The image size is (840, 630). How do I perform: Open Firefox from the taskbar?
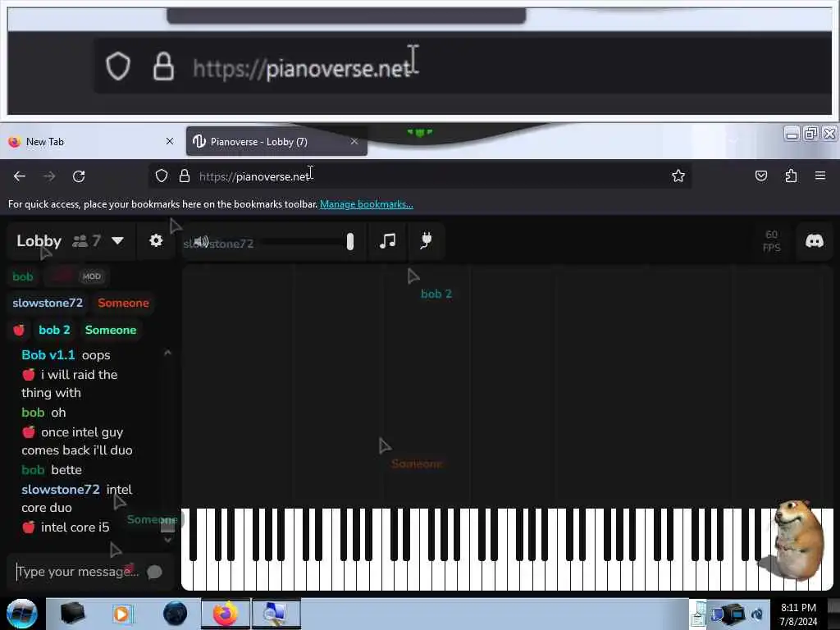click(226, 614)
